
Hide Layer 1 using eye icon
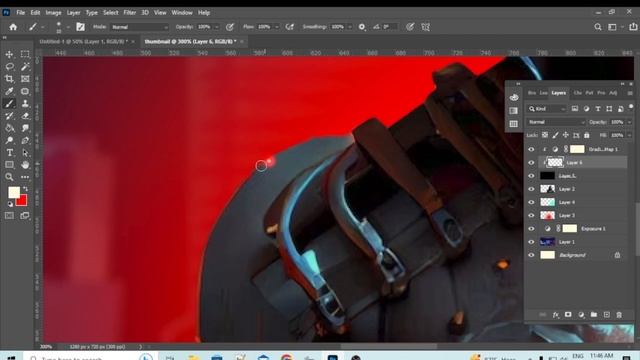531,242
